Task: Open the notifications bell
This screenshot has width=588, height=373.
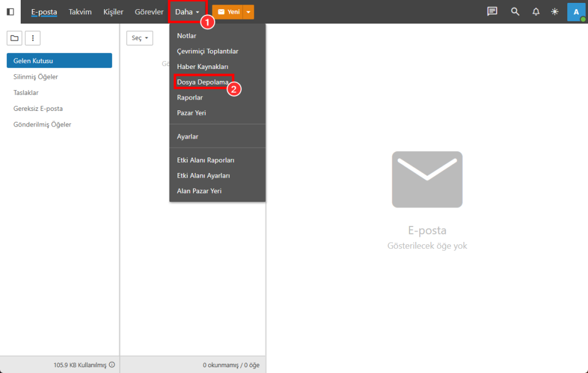Action: pyautogui.click(x=536, y=11)
